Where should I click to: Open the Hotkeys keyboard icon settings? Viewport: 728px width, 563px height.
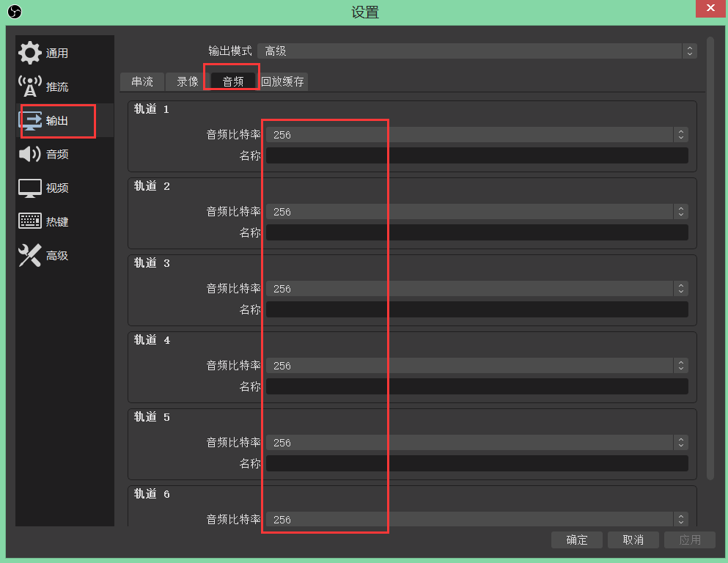coord(30,221)
